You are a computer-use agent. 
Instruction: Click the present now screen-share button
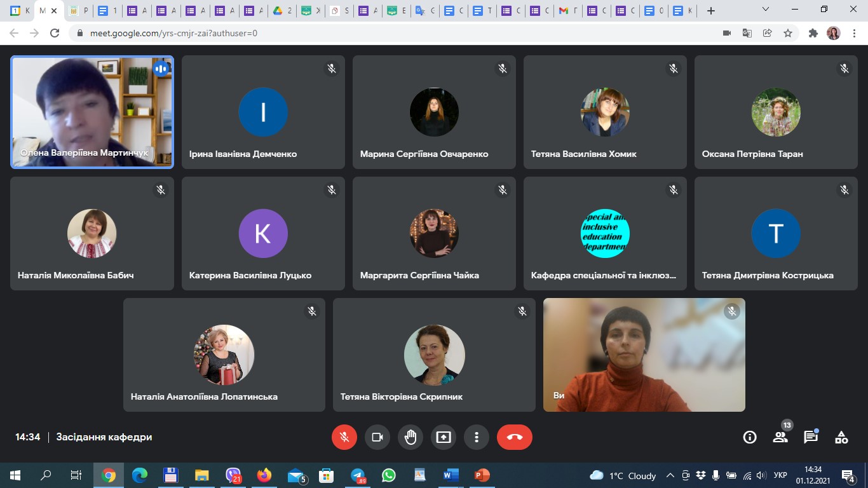[444, 437]
